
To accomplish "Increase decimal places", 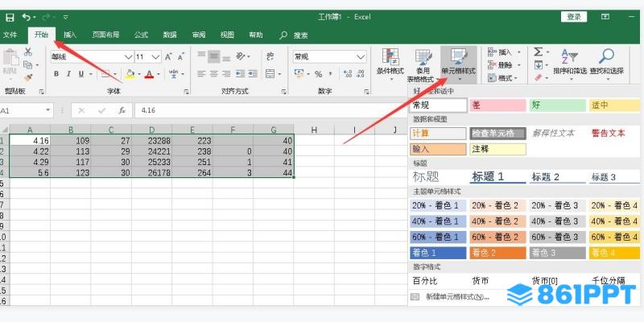I will (x=348, y=74).
